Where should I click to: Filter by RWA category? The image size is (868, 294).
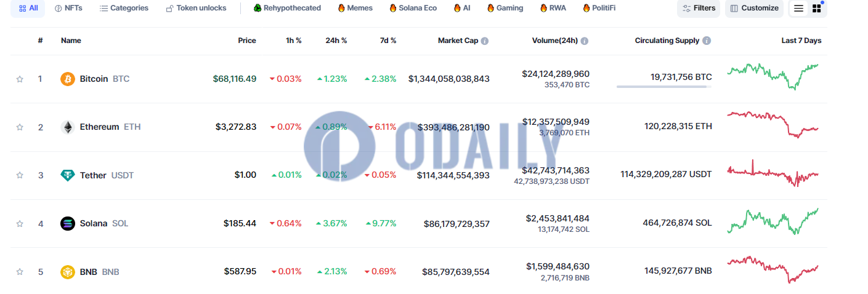[554, 8]
